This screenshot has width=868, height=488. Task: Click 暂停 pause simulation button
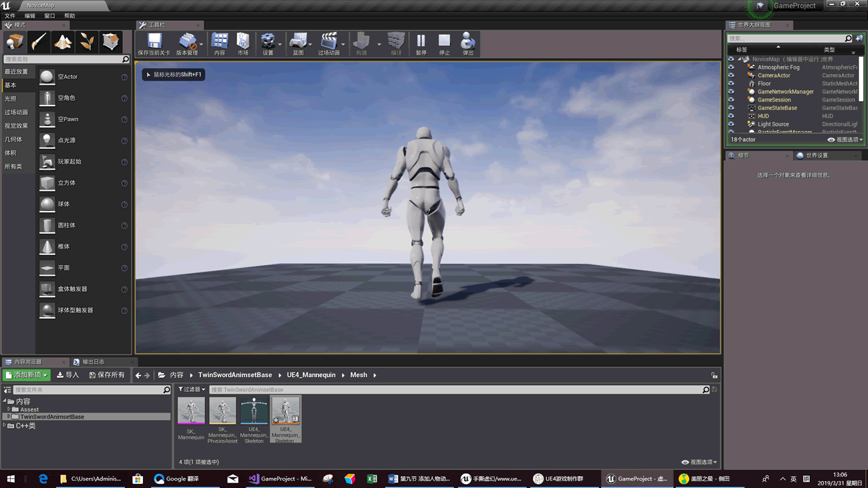coord(421,44)
